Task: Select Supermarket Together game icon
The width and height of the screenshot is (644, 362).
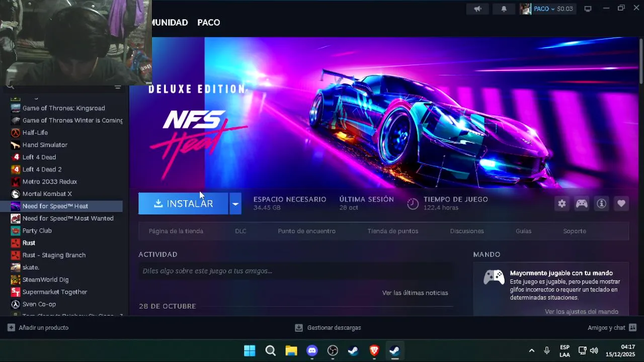Action: coord(16,292)
